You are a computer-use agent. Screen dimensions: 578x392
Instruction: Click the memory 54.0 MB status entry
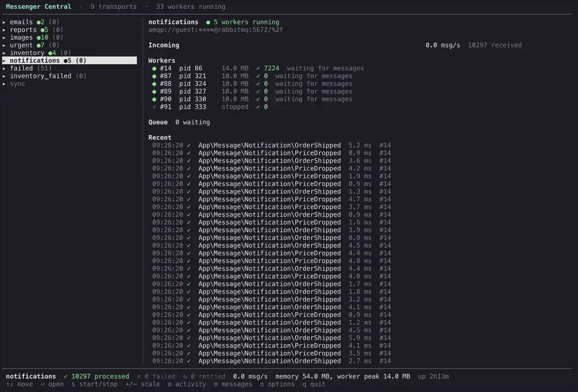click(303, 377)
